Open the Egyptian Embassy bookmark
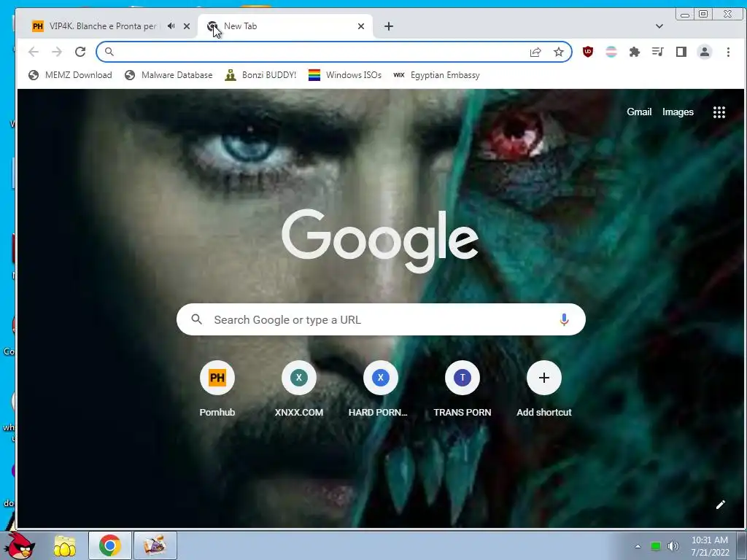The height and width of the screenshot is (560, 747). 436,75
